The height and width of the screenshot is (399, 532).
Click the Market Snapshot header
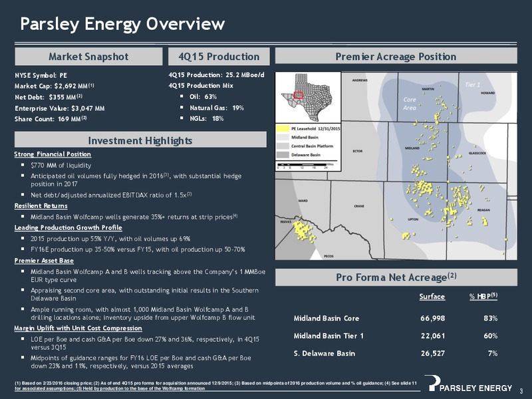pyautogui.click(x=88, y=57)
